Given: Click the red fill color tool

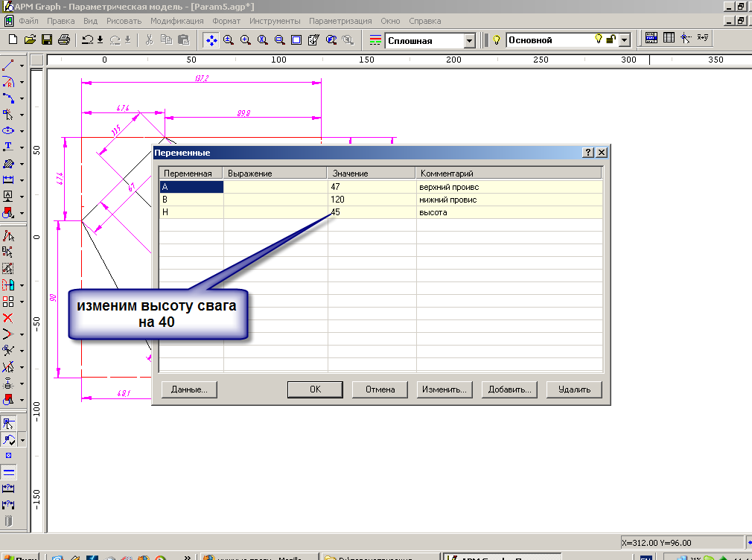Looking at the screenshot, I should [8, 212].
